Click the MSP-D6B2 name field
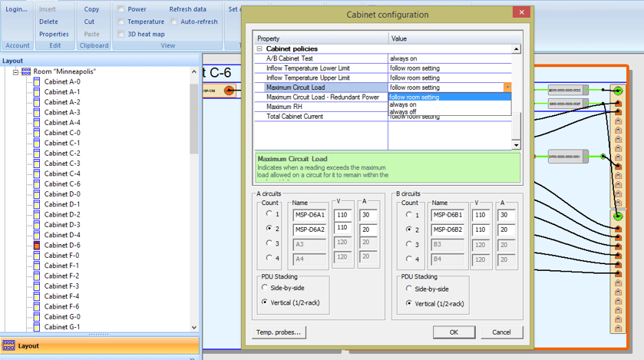Viewport: 644px width, 360px height. point(447,230)
